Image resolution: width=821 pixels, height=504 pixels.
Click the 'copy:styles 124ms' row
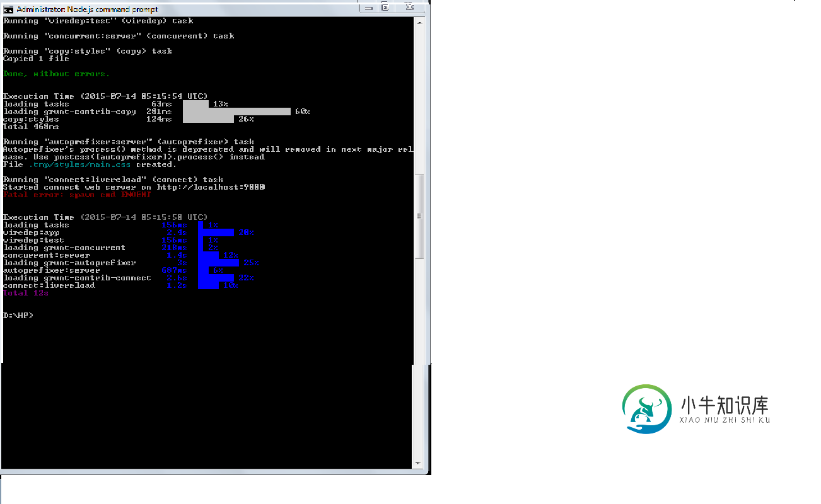pos(129,119)
